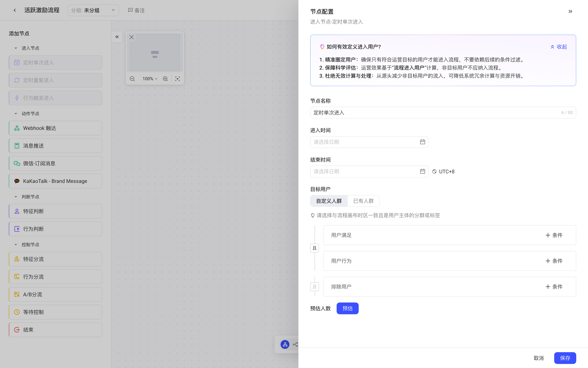Collapse the 动作节点 section
Viewport: 588px width, 368px height.
pyautogui.click(x=16, y=114)
